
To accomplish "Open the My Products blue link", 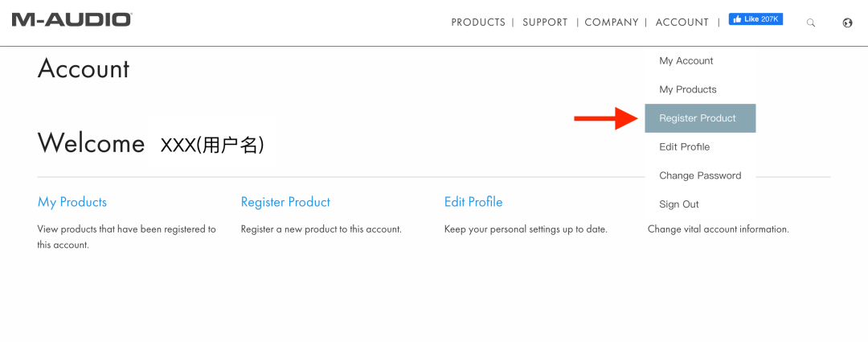I will tap(72, 202).
